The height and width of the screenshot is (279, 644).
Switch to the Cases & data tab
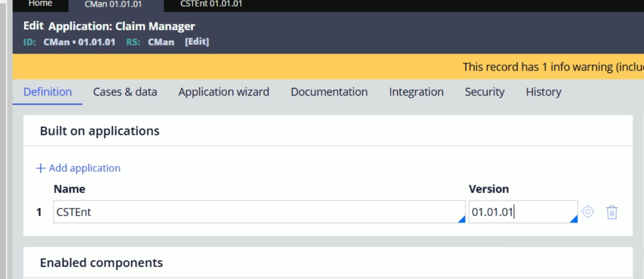click(x=125, y=92)
